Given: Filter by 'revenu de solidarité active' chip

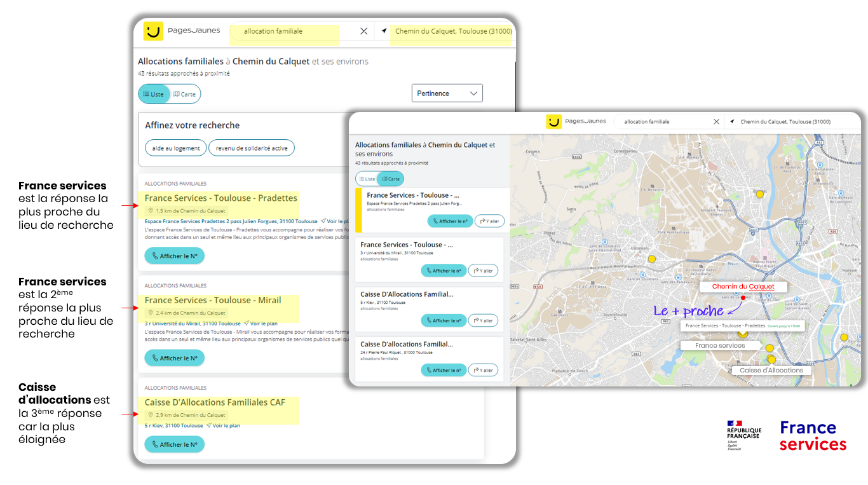Looking at the screenshot, I should coord(252,148).
